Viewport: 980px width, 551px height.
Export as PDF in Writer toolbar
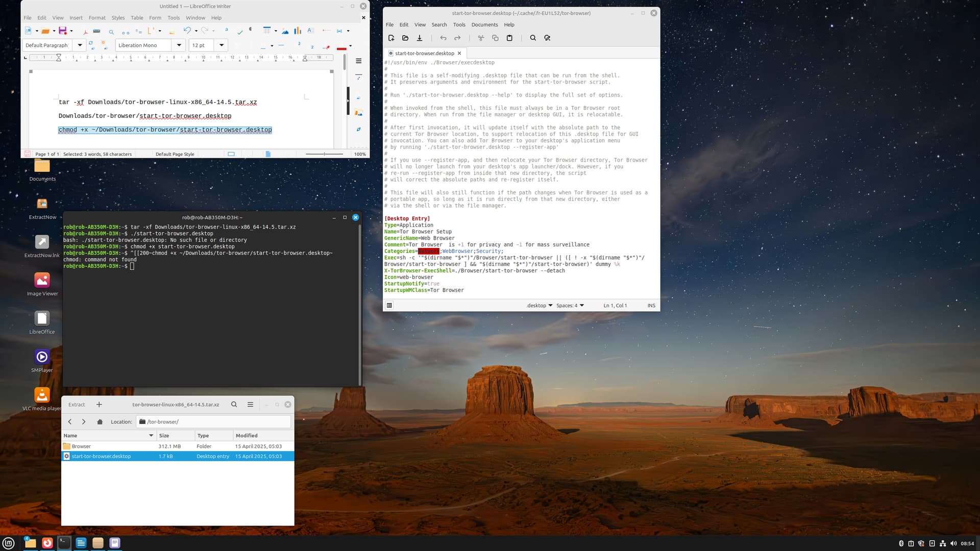(x=85, y=31)
